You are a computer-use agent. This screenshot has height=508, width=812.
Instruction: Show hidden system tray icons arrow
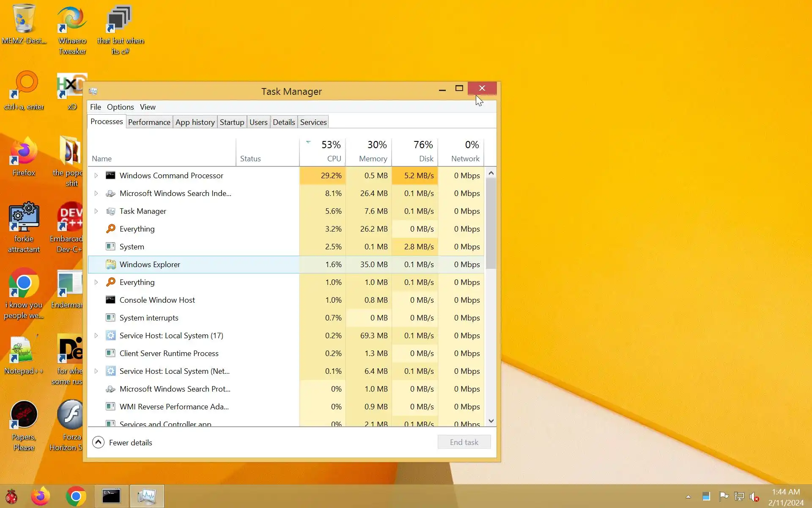pos(688,497)
